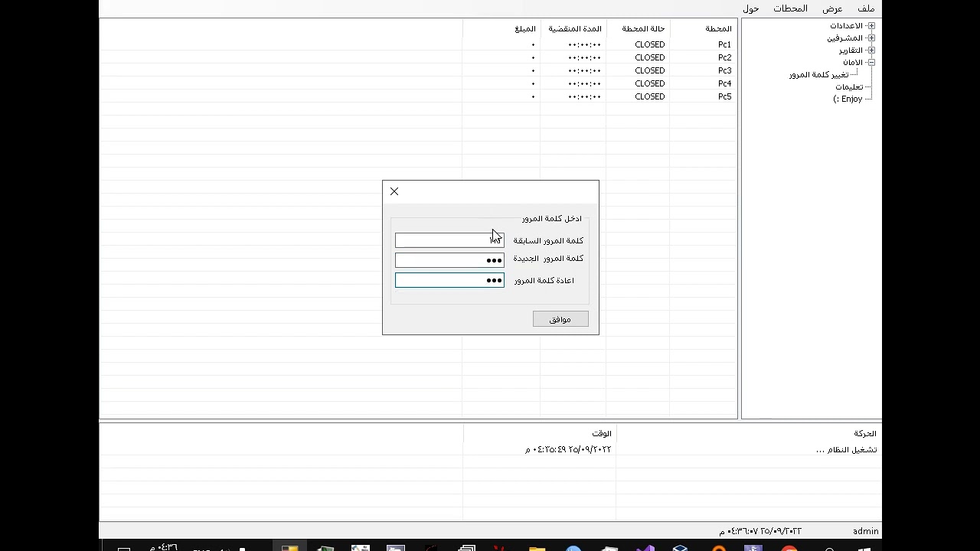Select station Pc5 row
The height and width of the screenshot is (551, 980).
click(418, 96)
